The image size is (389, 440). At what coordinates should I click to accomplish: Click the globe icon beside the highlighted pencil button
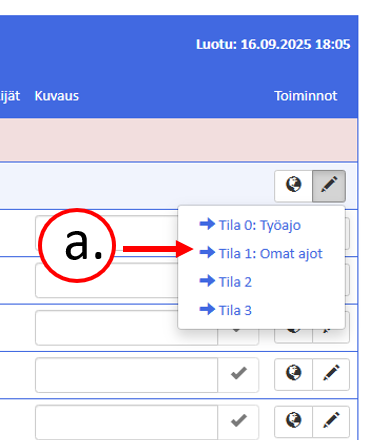[293, 186]
